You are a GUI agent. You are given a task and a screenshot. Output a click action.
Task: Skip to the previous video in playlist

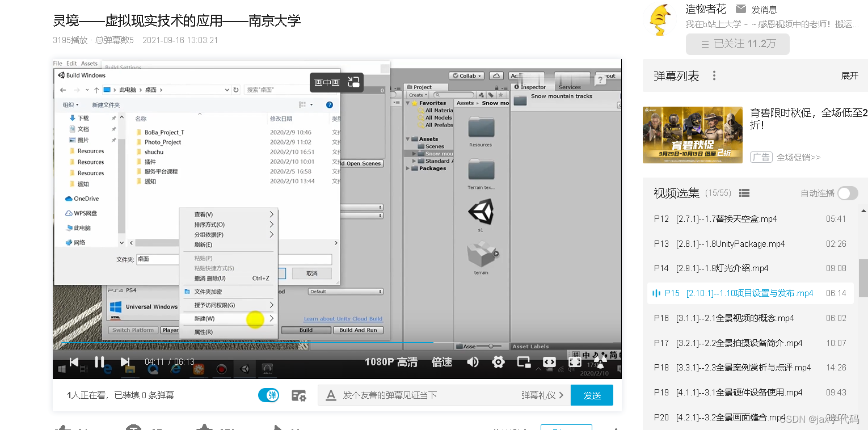(x=74, y=362)
